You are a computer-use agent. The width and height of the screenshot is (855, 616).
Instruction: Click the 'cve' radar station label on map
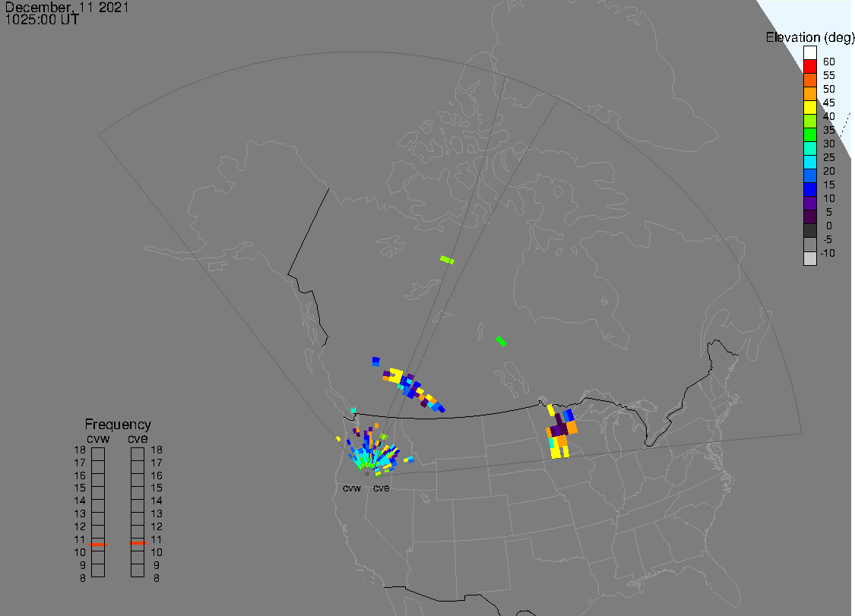382,488
